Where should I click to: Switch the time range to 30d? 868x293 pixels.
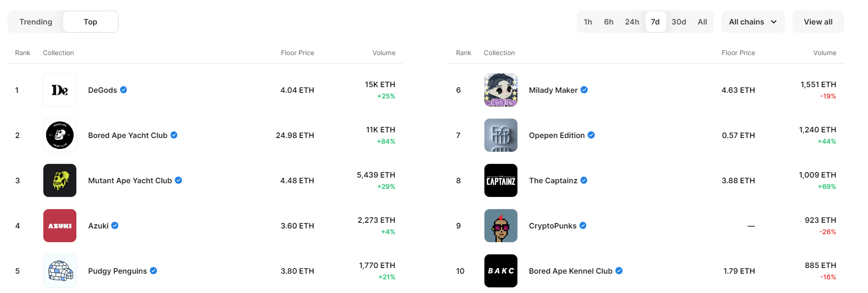pyautogui.click(x=679, y=22)
